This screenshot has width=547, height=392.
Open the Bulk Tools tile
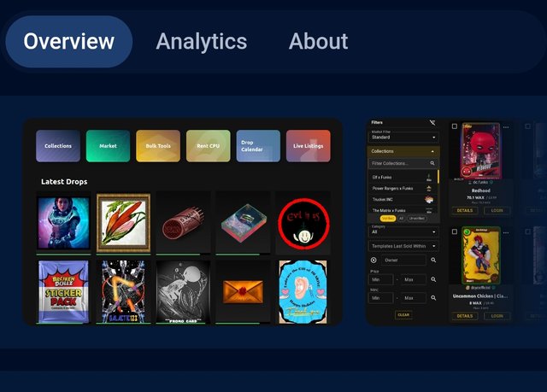pyautogui.click(x=158, y=146)
